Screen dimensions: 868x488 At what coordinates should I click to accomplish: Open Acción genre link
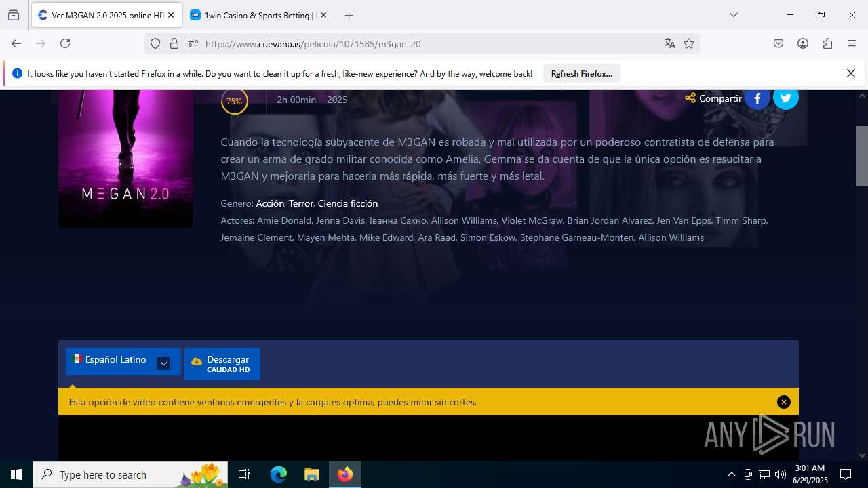(x=270, y=203)
